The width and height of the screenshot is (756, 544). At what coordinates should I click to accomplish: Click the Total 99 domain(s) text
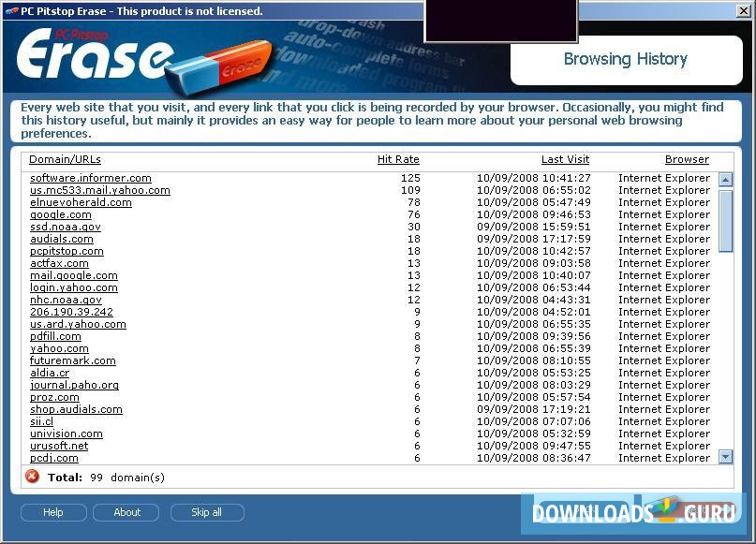106,478
